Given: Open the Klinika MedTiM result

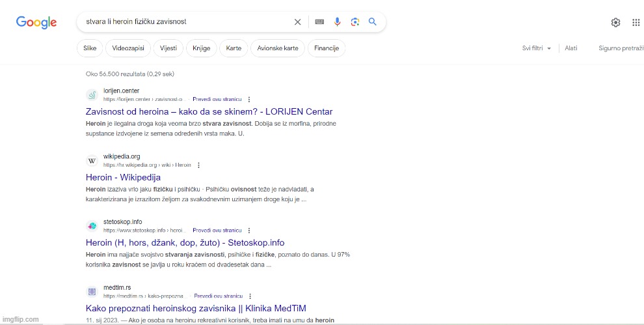Looking at the screenshot, I should (x=196, y=308).
